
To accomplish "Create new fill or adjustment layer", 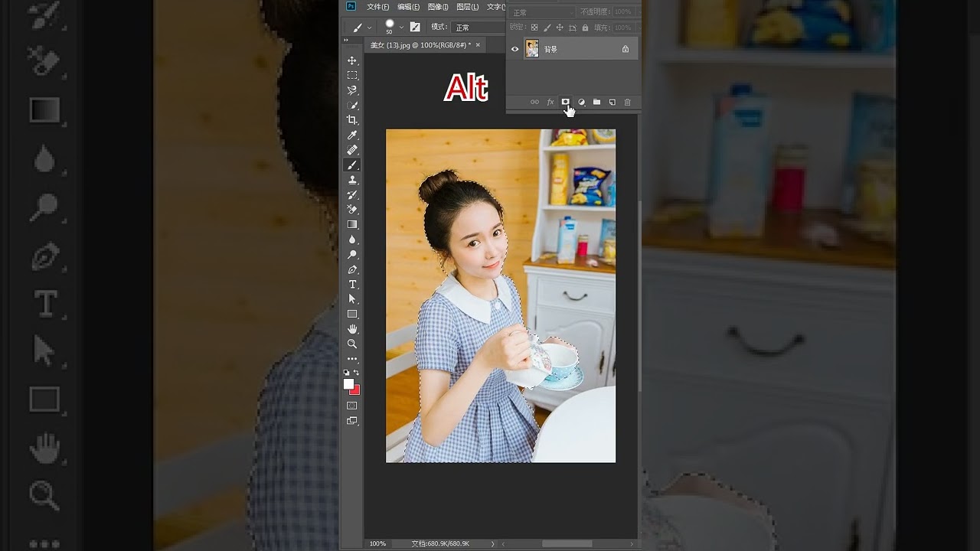I will (x=581, y=102).
